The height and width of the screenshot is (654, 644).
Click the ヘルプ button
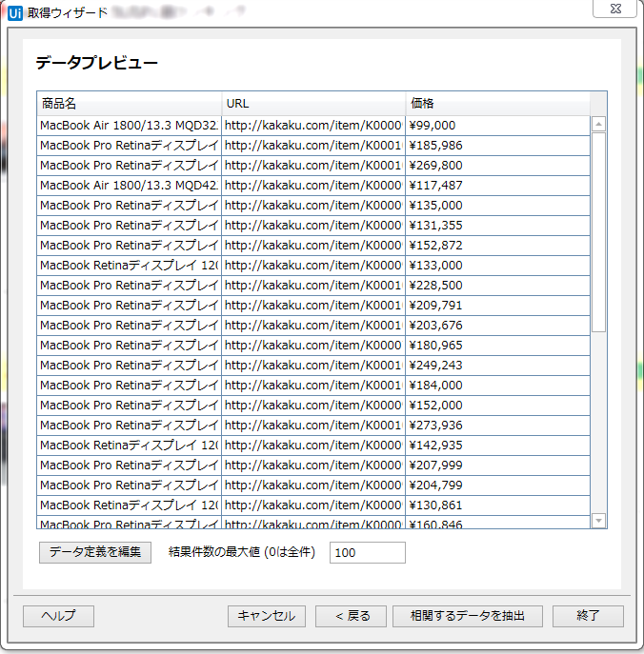58,616
